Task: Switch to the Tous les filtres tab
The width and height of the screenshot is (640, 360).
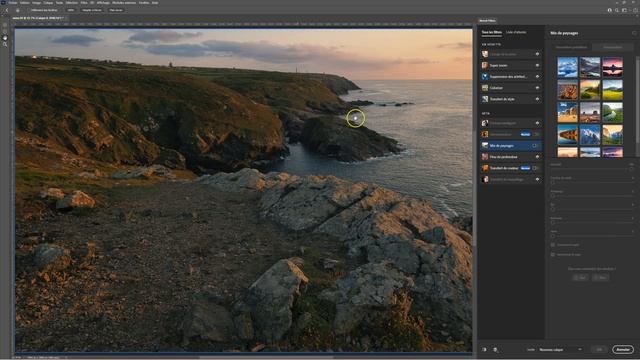Action: [491, 32]
